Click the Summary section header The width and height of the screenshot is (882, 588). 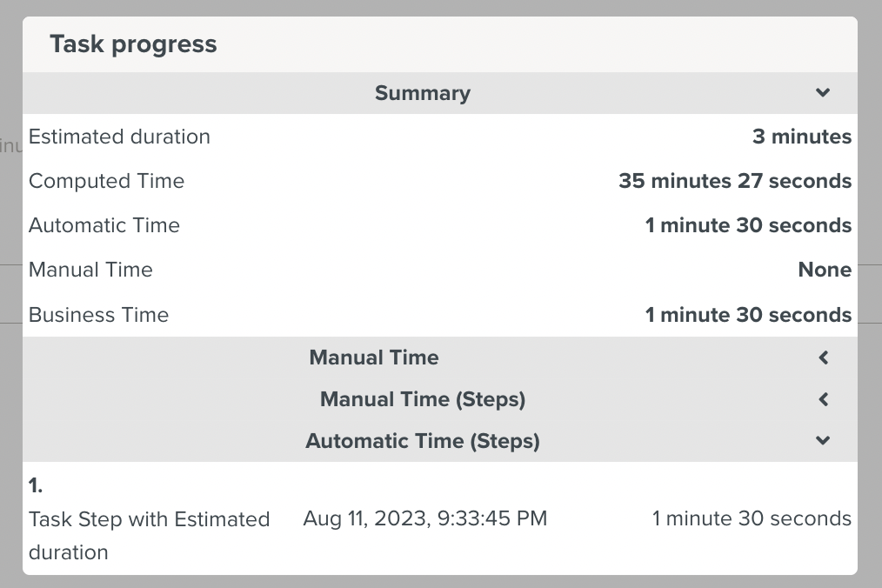pyautogui.click(x=423, y=93)
